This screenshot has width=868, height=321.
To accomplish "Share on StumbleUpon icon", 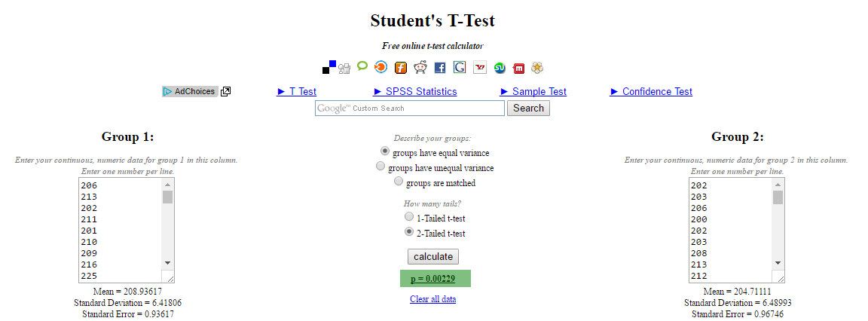I will coord(500,68).
